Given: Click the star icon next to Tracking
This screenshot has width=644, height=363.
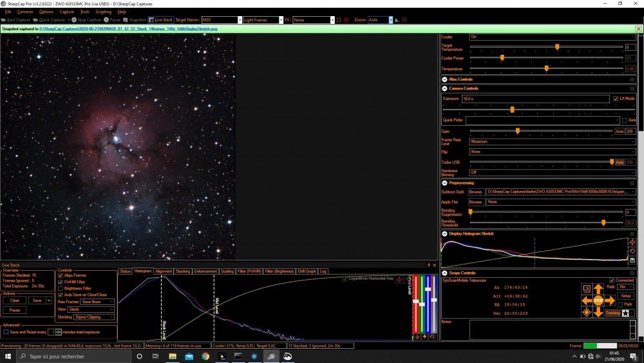Looking at the screenshot, I should tap(625, 313).
